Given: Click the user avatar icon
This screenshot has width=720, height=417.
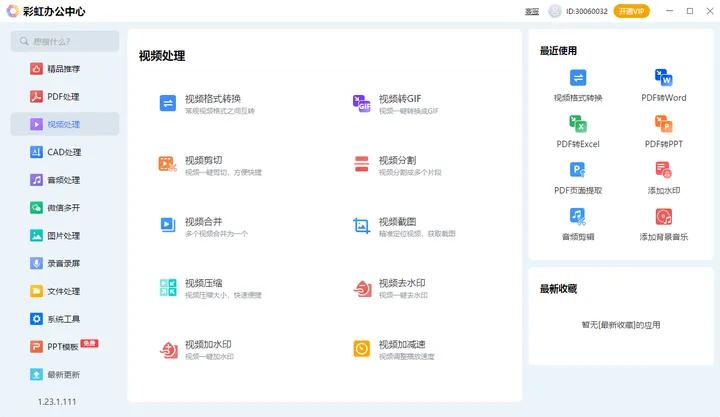Looking at the screenshot, I should pos(555,11).
